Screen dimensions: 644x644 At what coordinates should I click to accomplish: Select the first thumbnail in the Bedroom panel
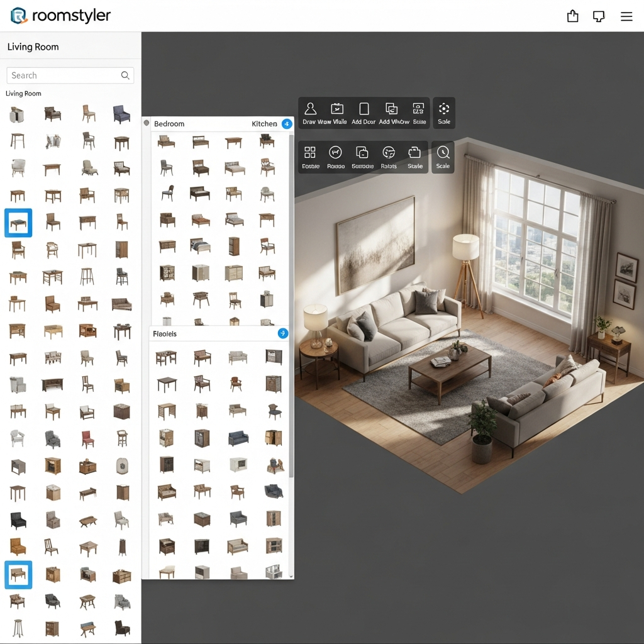click(166, 142)
